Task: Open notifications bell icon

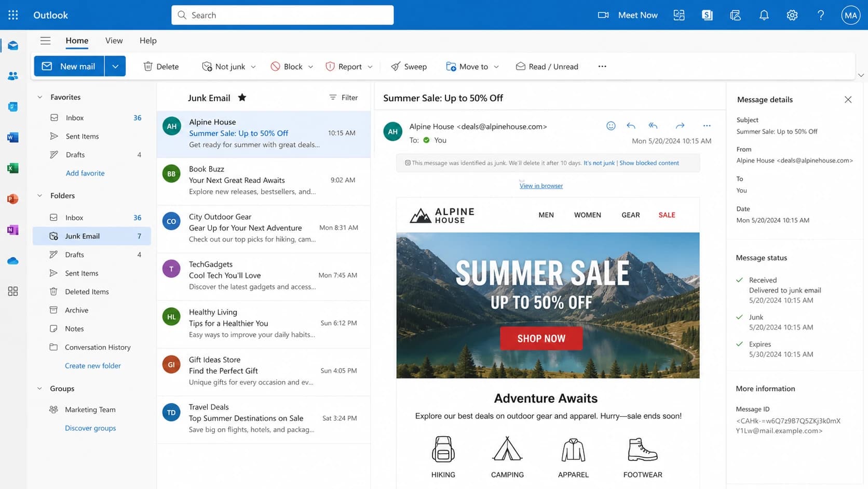Action: (764, 15)
